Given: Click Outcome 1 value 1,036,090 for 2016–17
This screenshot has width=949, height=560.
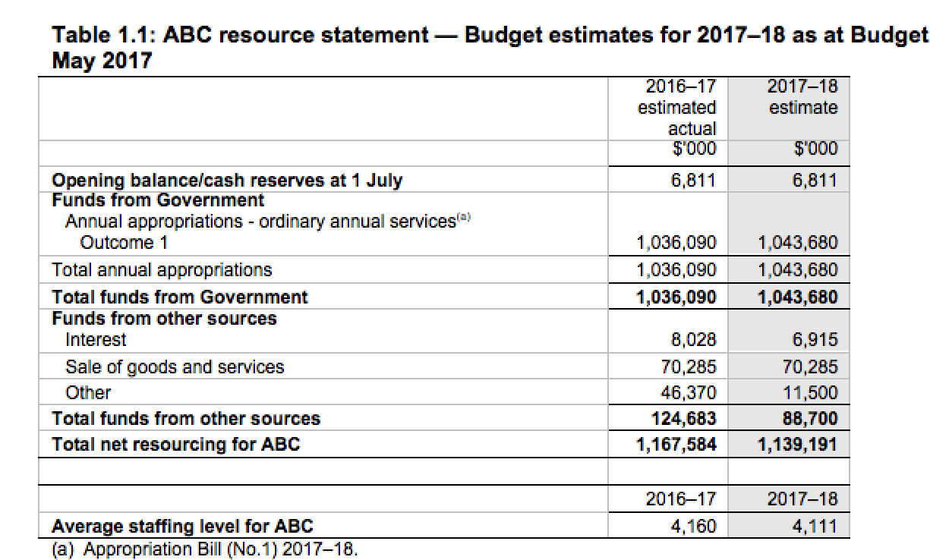Looking at the screenshot, I should 676,243.
